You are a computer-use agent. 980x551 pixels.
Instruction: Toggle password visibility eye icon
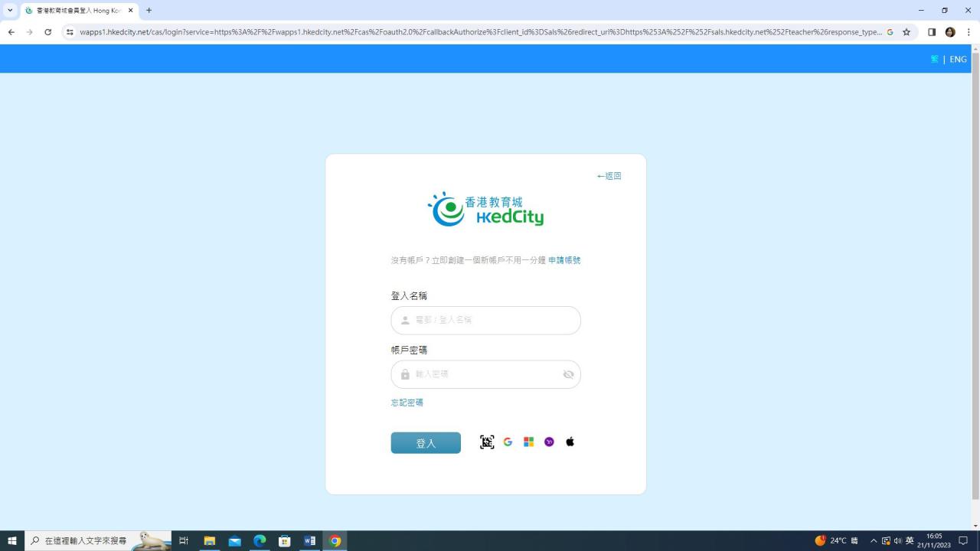coord(568,374)
